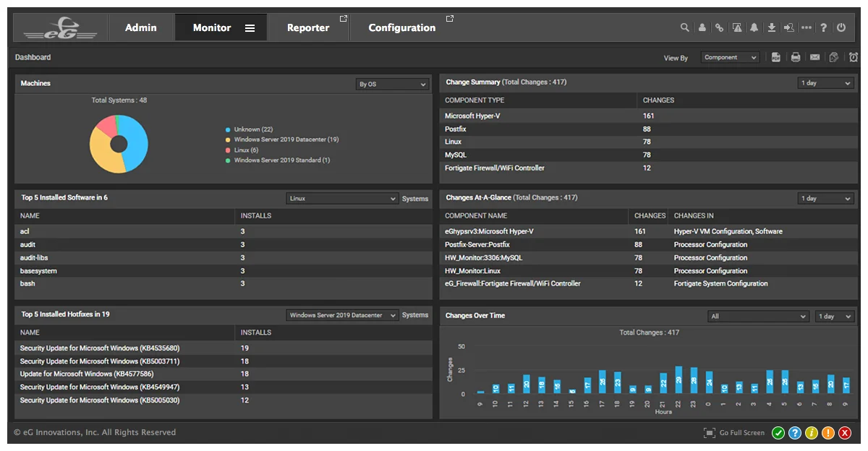This screenshot has width=868, height=451.
Task: Click the Linux (6) legend entry
Action: coord(242,150)
